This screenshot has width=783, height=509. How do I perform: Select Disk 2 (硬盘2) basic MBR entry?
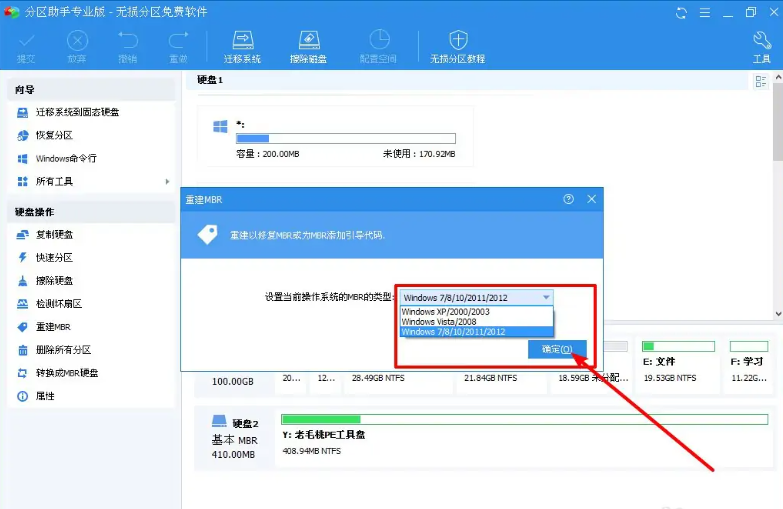(234, 439)
